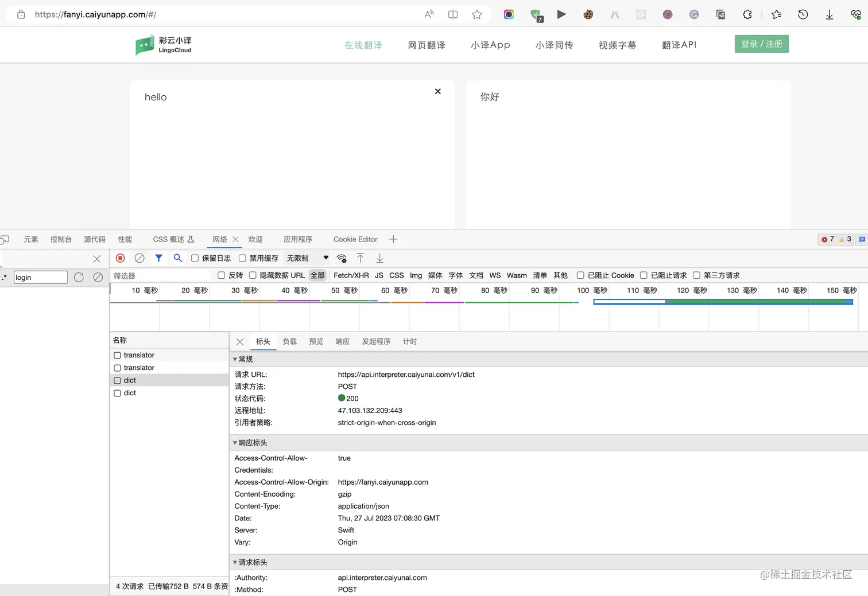Open the 元素 DevTools tab
Screen dimensions: 868x596
[x=31, y=239]
